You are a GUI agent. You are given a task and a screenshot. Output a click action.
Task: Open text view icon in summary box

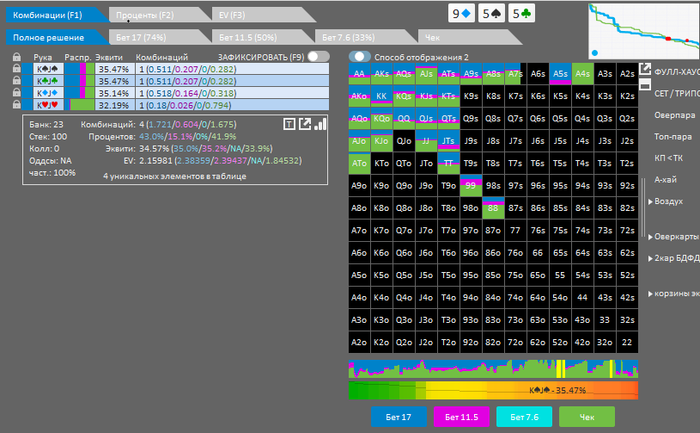pyautogui.click(x=289, y=124)
